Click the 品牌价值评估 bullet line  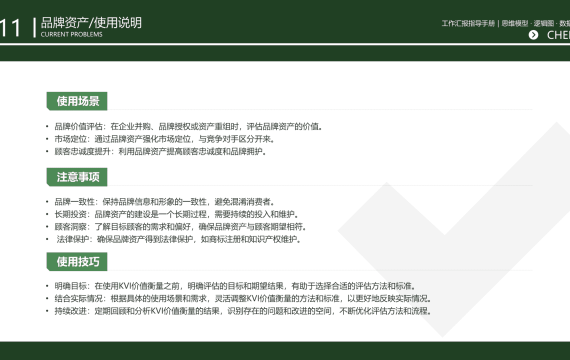click(185, 127)
